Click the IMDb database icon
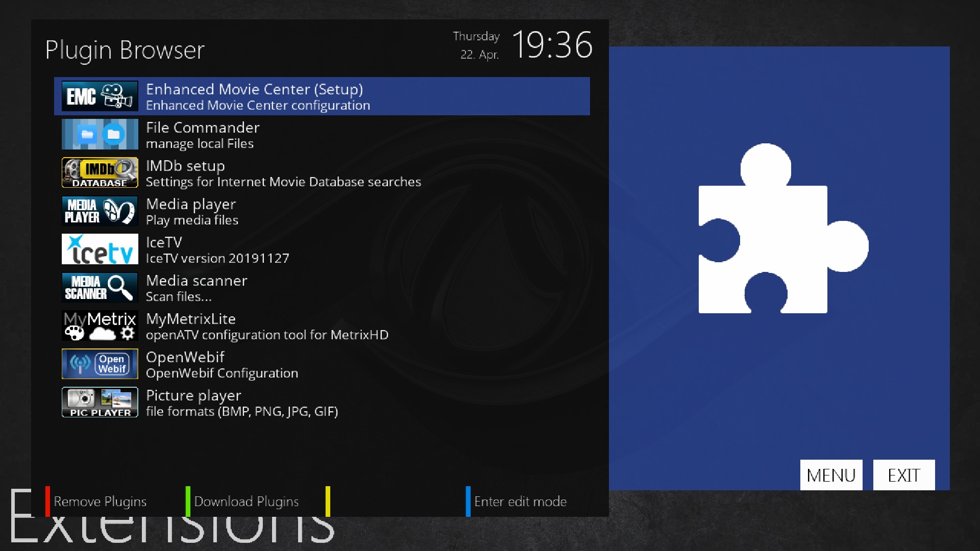This screenshot has width=980, height=551. 100,172
